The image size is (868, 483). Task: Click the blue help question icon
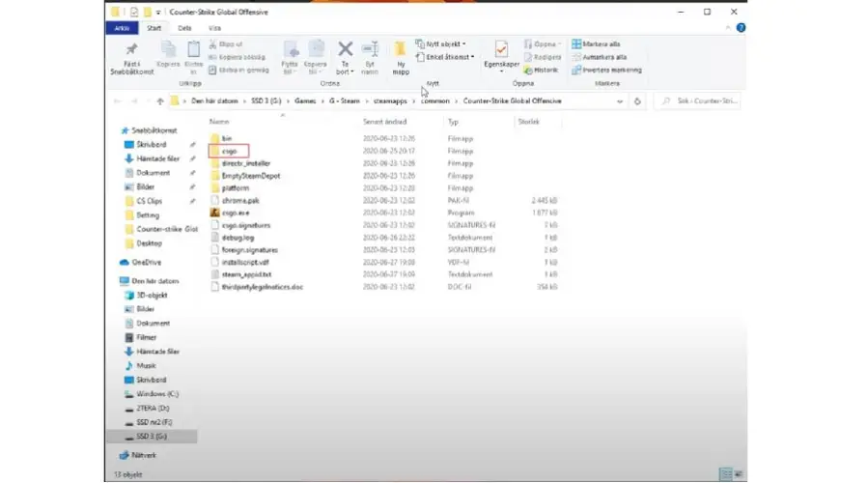pyautogui.click(x=741, y=28)
